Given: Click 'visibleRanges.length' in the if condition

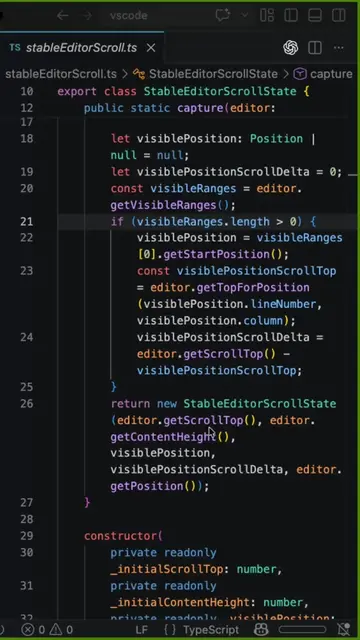Looking at the screenshot, I should [x=203, y=222].
